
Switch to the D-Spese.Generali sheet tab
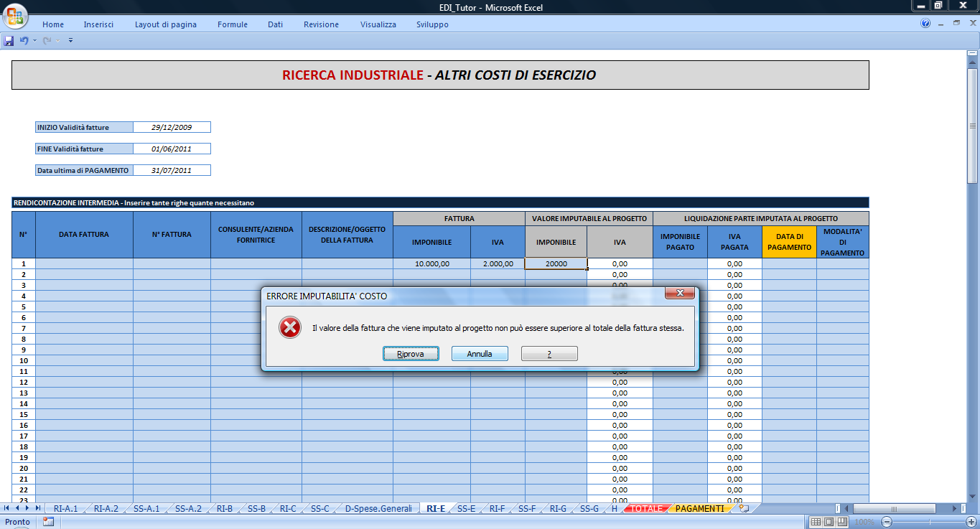tap(378, 508)
